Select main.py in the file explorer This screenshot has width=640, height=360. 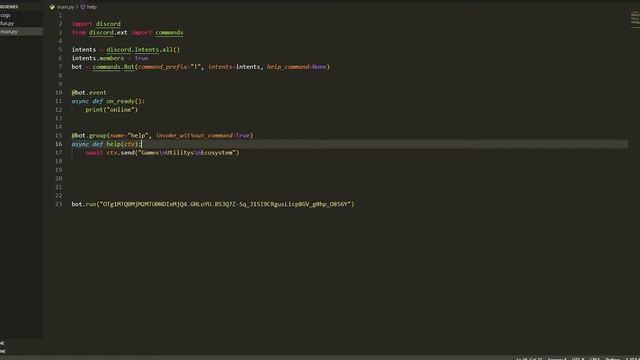click(20, 31)
